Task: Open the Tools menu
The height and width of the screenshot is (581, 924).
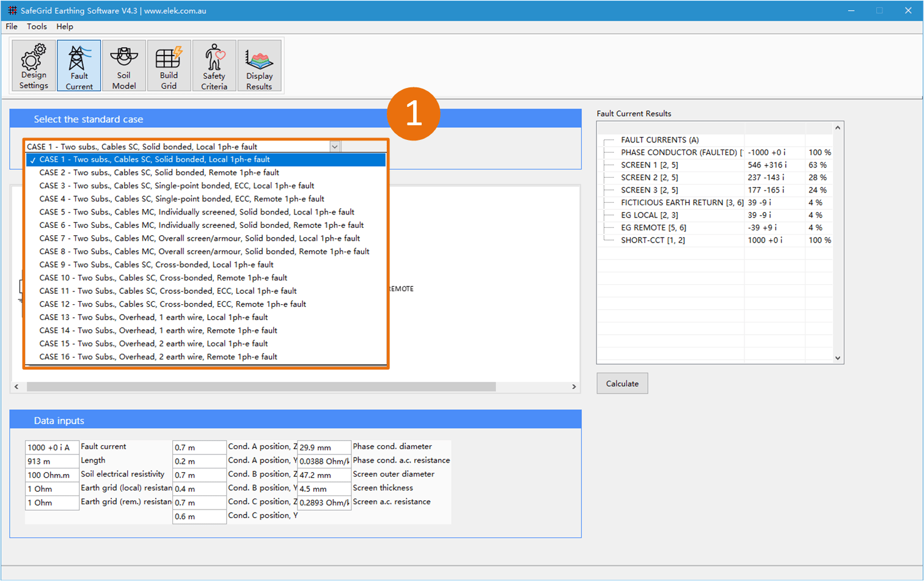Action: click(x=37, y=26)
